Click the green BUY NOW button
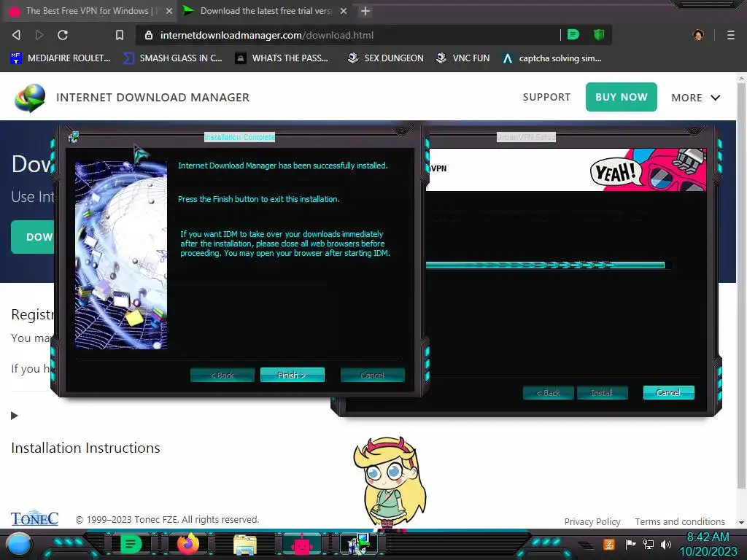The image size is (747, 560). click(622, 97)
